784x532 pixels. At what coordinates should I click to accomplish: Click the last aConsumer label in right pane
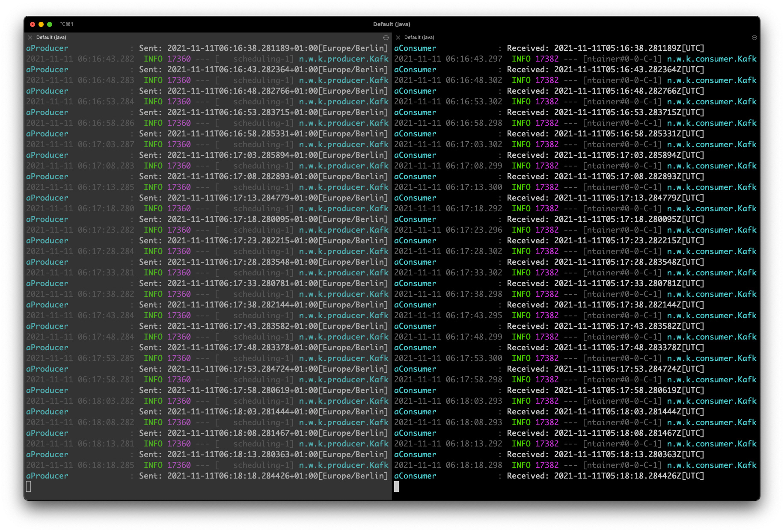pos(415,476)
